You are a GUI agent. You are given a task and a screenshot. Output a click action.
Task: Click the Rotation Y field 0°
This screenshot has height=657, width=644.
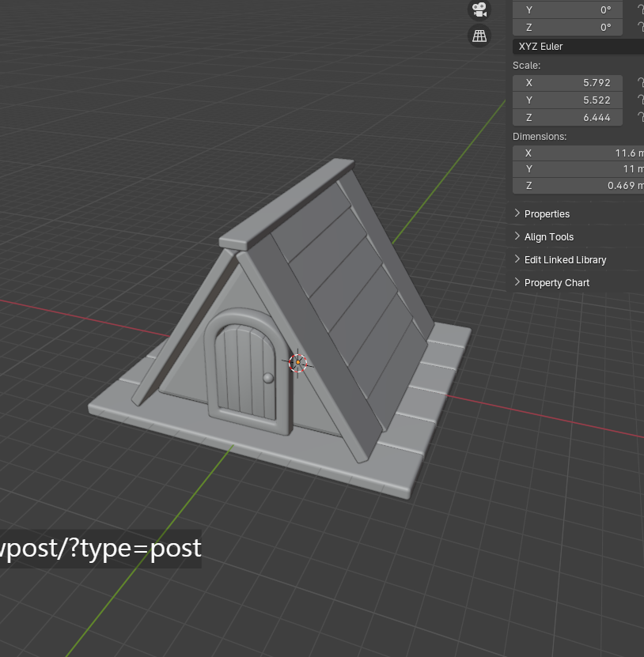[568, 10]
